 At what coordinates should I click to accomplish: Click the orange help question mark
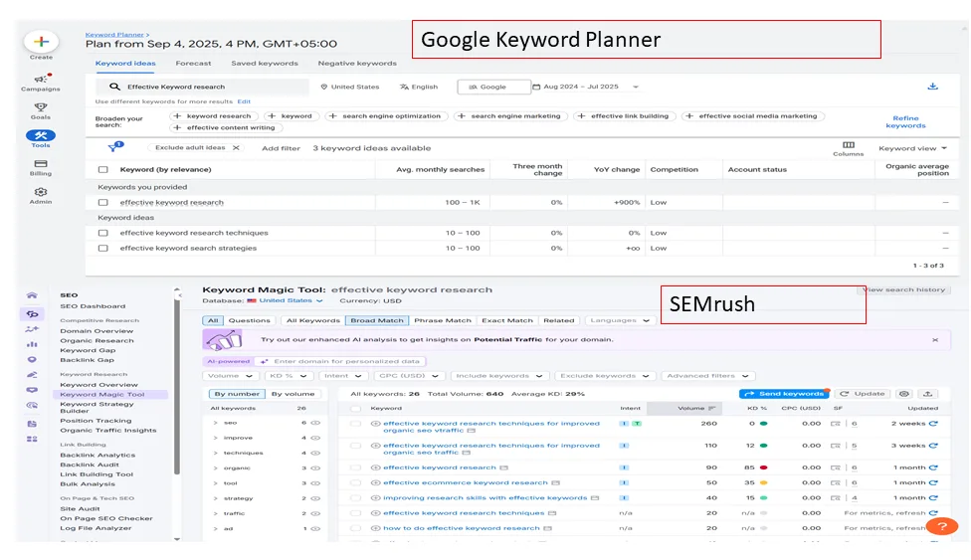point(940,525)
